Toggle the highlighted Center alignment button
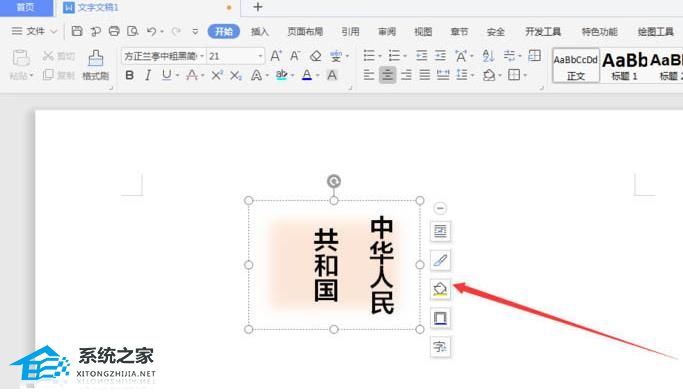This screenshot has width=683, height=392. point(387,75)
